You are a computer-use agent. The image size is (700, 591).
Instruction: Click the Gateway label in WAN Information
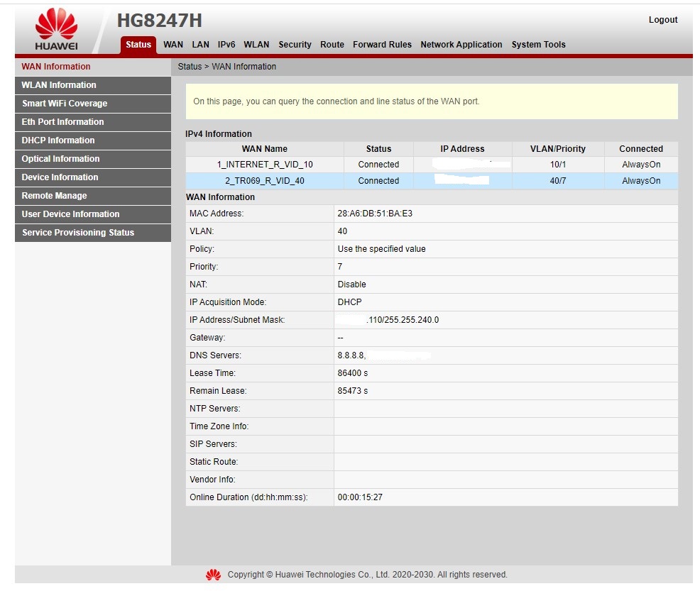tap(207, 338)
